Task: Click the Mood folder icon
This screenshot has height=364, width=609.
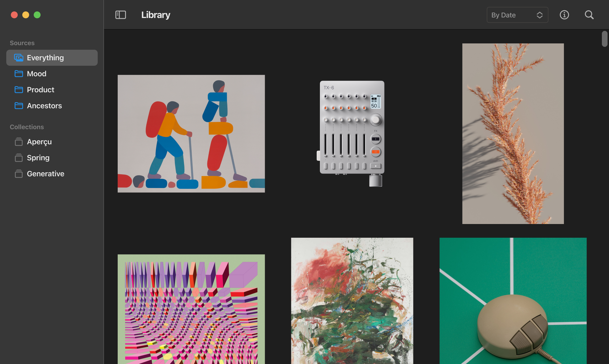Action: point(19,74)
